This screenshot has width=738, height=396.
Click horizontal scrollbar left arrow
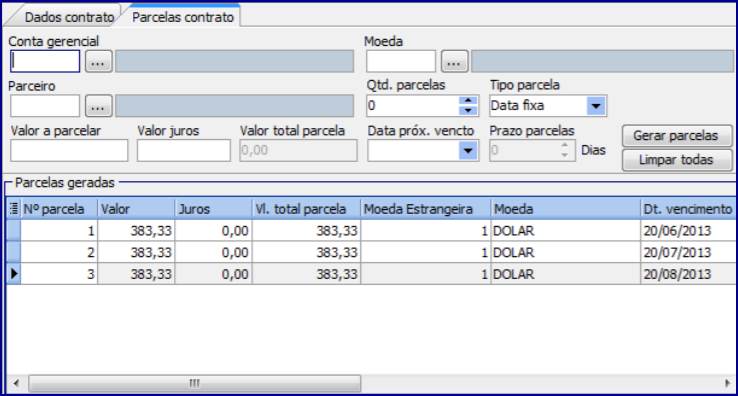pyautogui.click(x=16, y=383)
